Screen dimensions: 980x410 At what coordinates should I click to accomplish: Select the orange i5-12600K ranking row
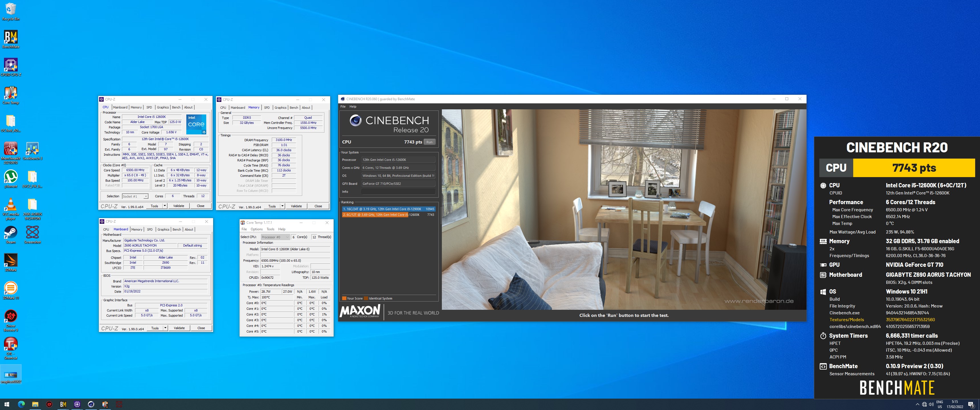click(388, 214)
